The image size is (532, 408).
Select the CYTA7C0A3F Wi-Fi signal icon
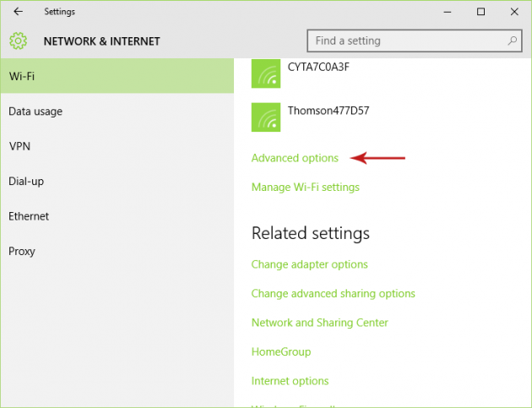pyautogui.click(x=266, y=74)
